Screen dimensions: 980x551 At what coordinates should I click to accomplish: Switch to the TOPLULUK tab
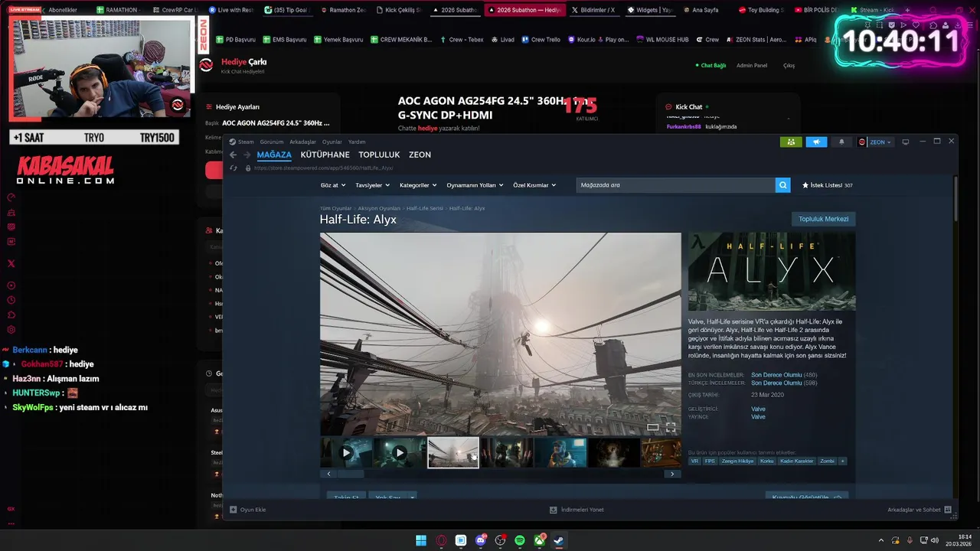pos(380,155)
